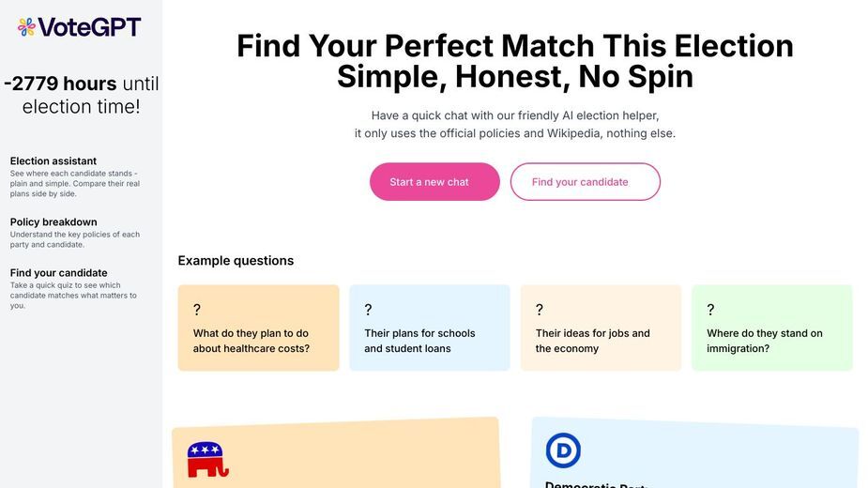Screen dimensions: 868x488
Task: Click the Republican elephant logo
Action: coord(207,459)
